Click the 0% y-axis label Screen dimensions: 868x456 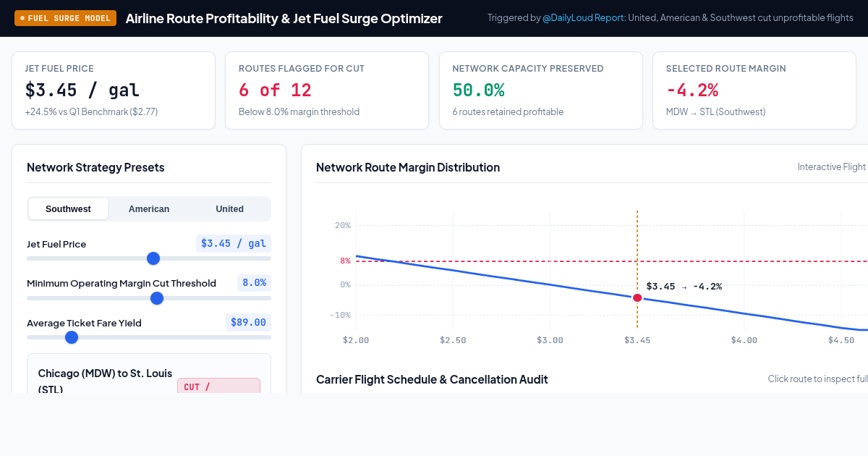345,284
